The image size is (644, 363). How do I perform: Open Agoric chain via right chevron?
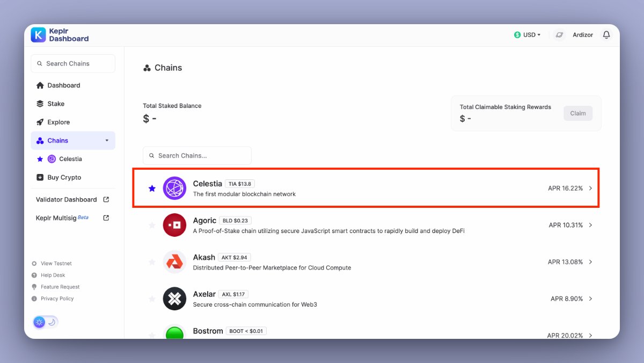[590, 225]
